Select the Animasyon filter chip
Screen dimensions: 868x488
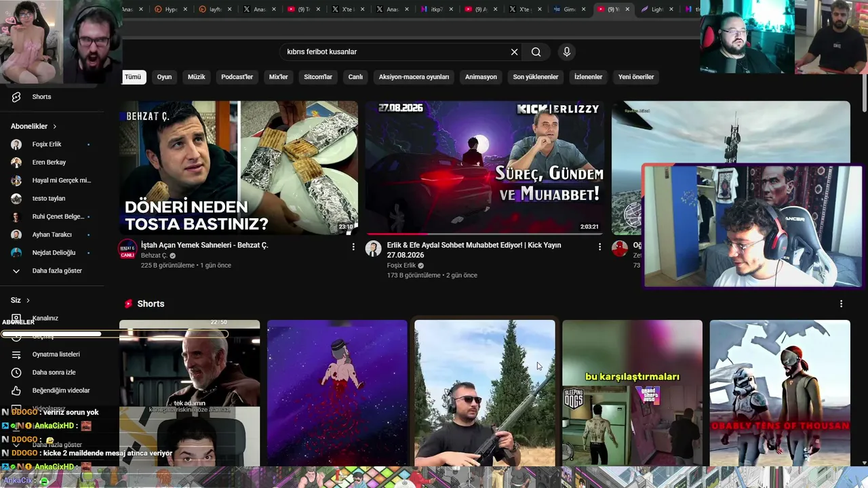coord(481,77)
